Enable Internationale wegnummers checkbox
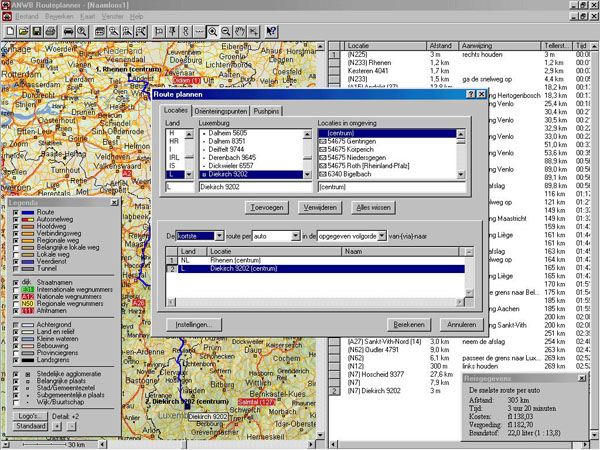 [x=16, y=290]
